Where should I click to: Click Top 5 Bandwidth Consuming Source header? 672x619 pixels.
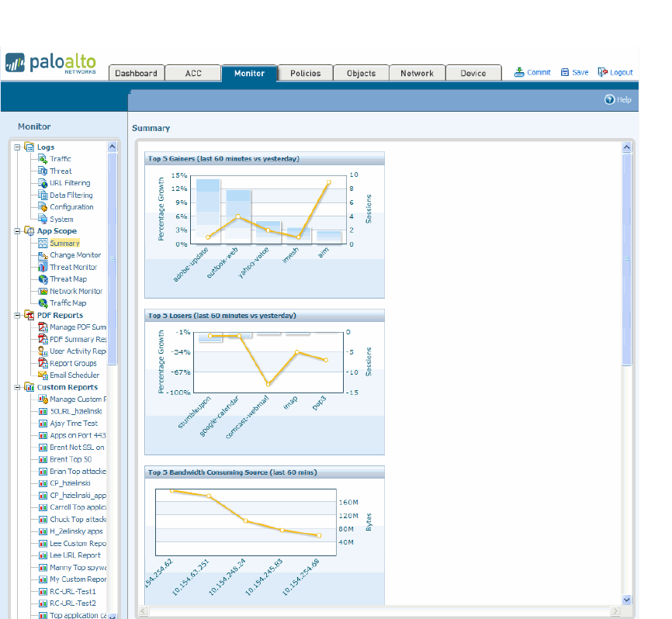[x=265, y=472]
